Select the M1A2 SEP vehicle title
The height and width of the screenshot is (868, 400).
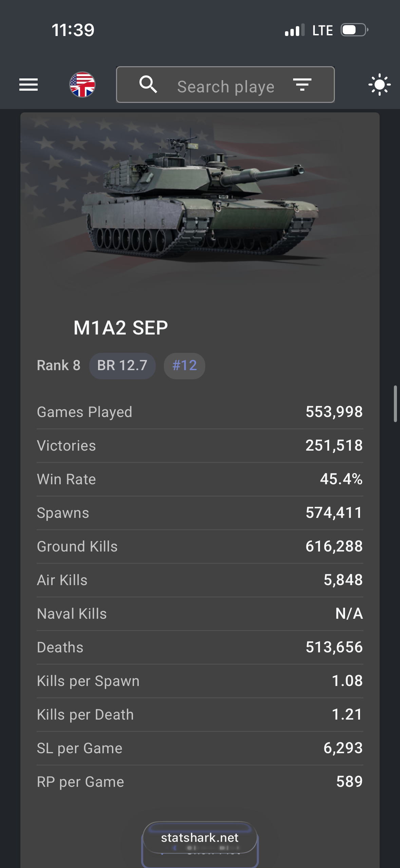point(121,328)
